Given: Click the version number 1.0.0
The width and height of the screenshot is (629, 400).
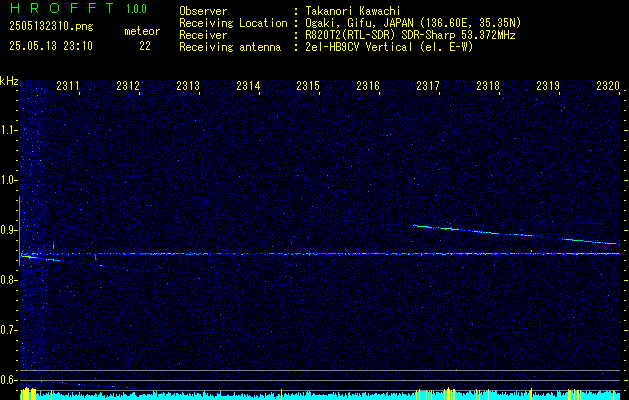Looking at the screenshot, I should click(136, 9).
